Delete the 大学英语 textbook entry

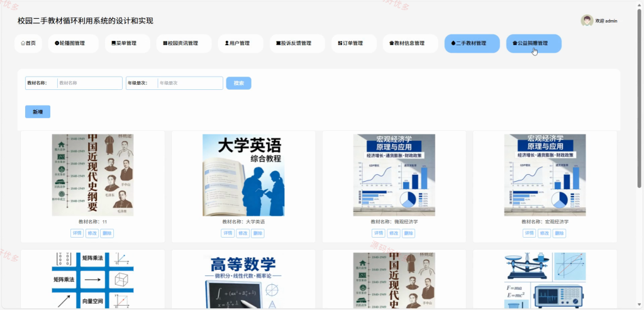(x=257, y=233)
